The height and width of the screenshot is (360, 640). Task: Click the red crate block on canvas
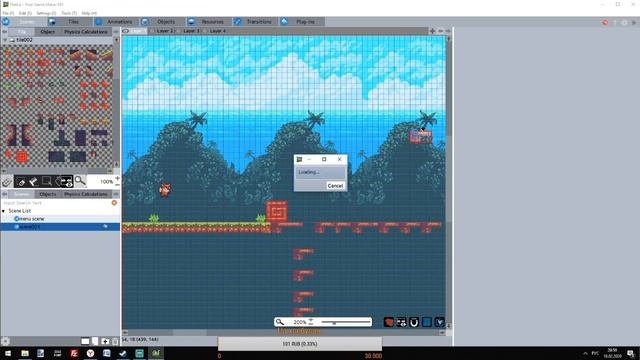277,212
